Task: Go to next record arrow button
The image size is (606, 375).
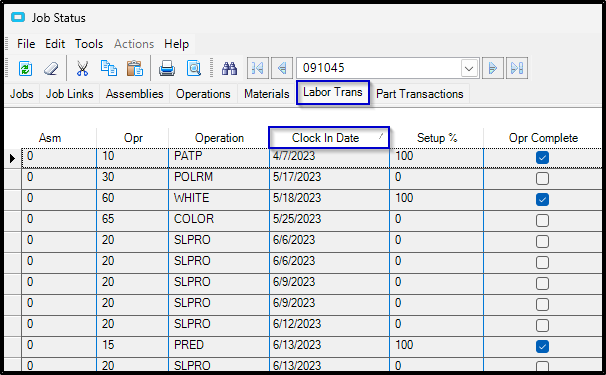Action: pyautogui.click(x=492, y=68)
